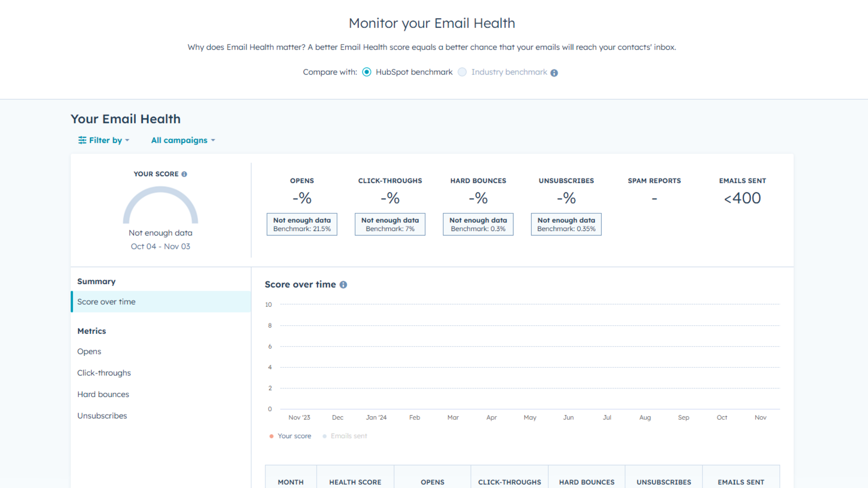Click the Your Score info icon
The width and height of the screenshot is (868, 488).
tap(184, 174)
